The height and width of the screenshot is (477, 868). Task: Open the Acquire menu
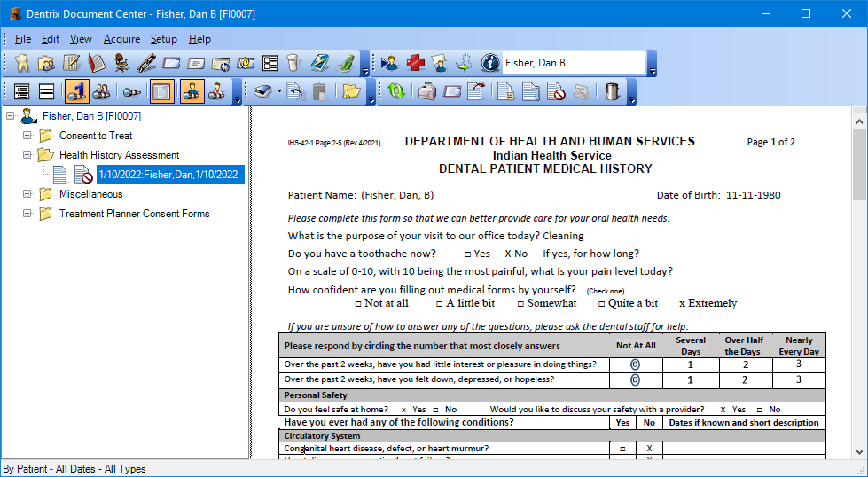click(121, 39)
